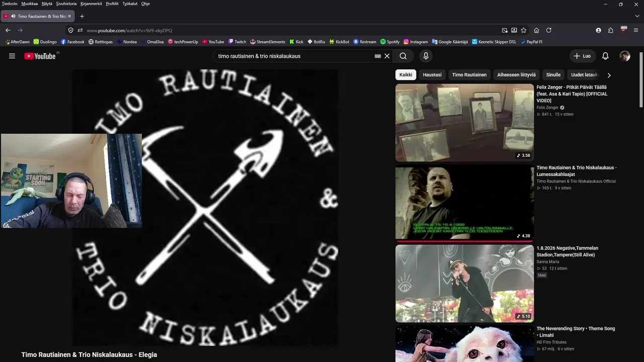The height and width of the screenshot is (362, 644).
Task: List all tabs dropdown arrow
Action: (636, 16)
